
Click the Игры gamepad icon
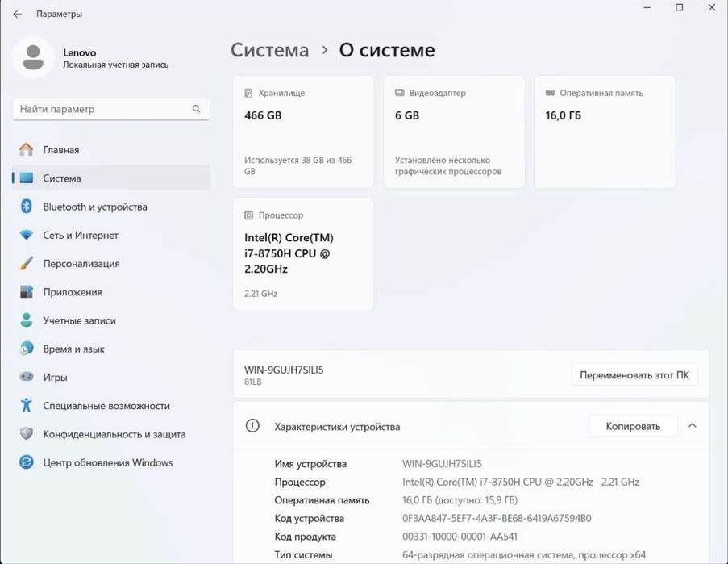(x=27, y=377)
